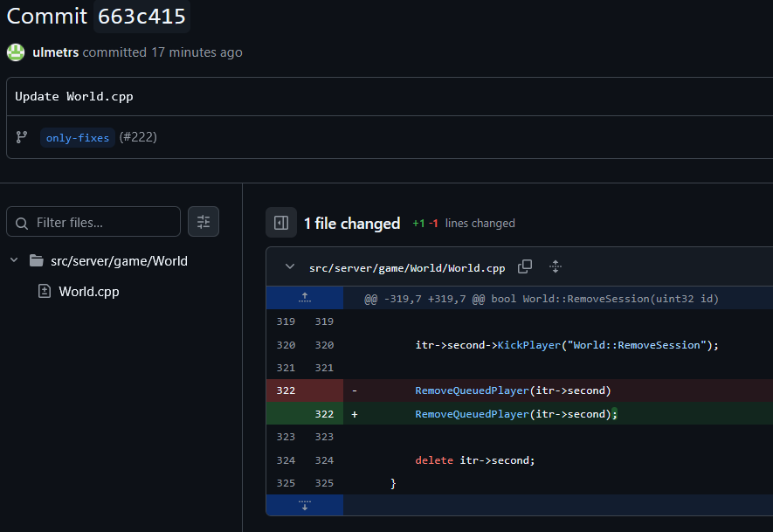This screenshot has width=773, height=532.
Task: Expand diff lines above line 319
Action: (x=305, y=298)
